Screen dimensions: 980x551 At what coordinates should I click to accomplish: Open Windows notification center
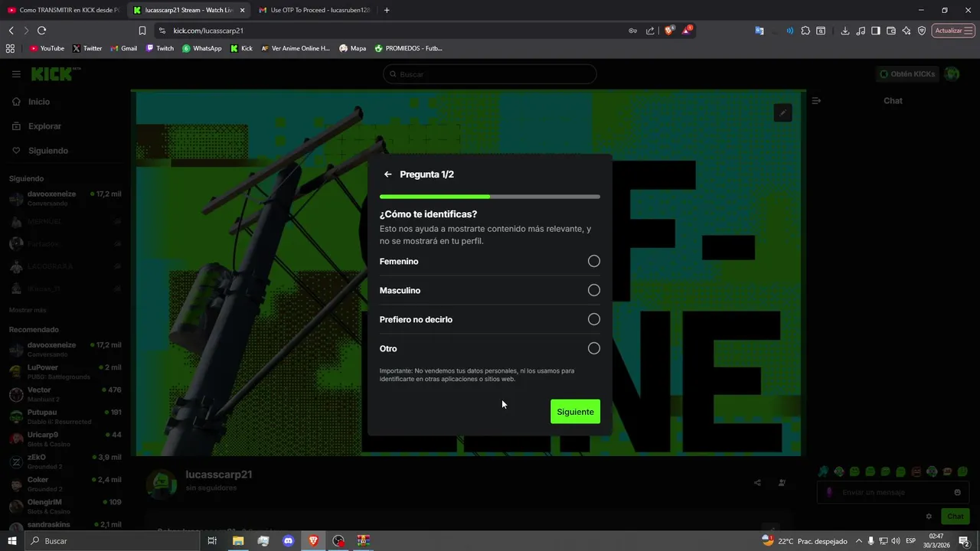point(965,541)
